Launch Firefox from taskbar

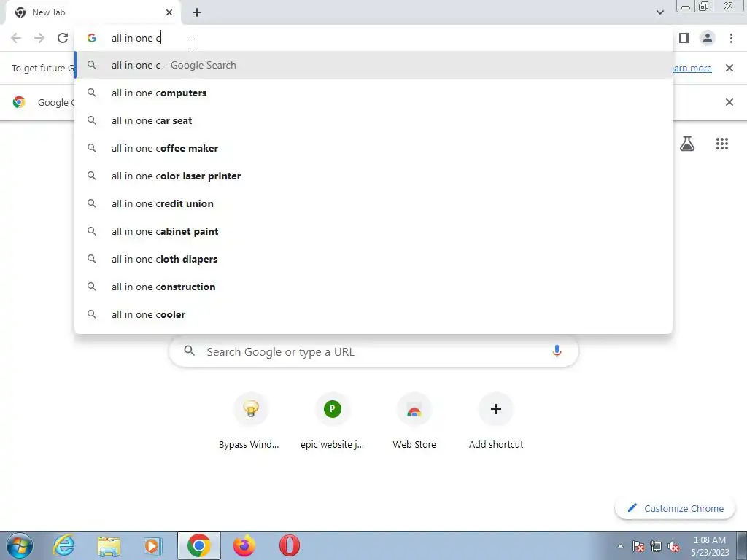click(x=244, y=545)
